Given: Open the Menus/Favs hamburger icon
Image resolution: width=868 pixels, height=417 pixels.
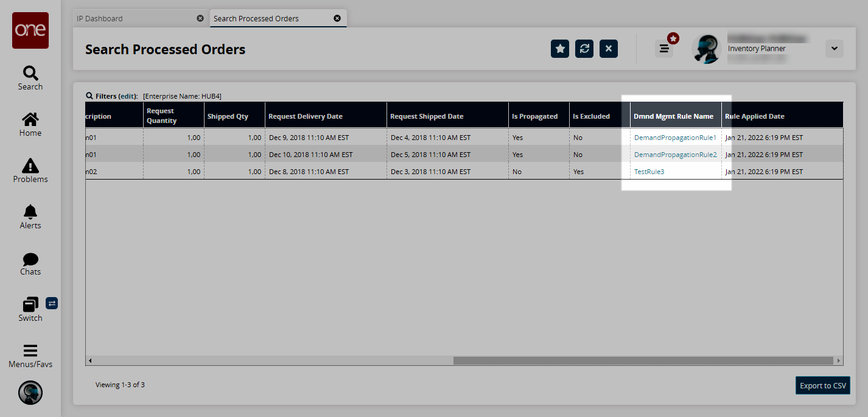Looking at the screenshot, I should click(30, 351).
